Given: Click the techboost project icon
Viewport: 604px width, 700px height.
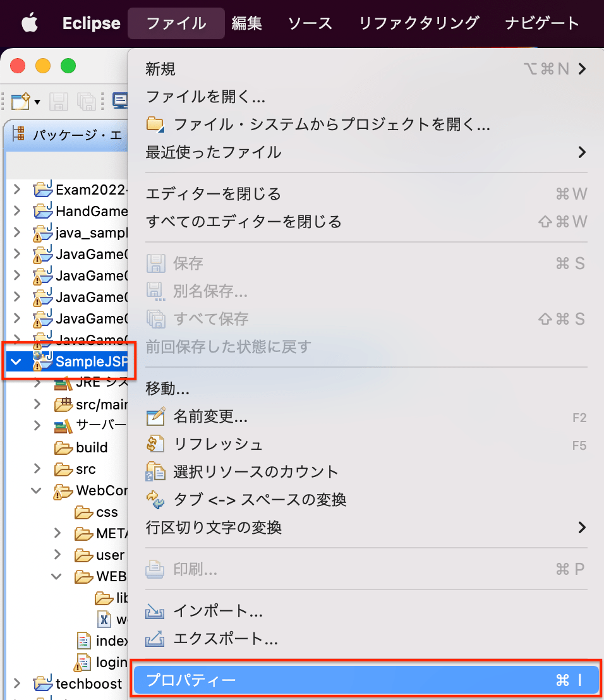Looking at the screenshot, I should 43,683.
